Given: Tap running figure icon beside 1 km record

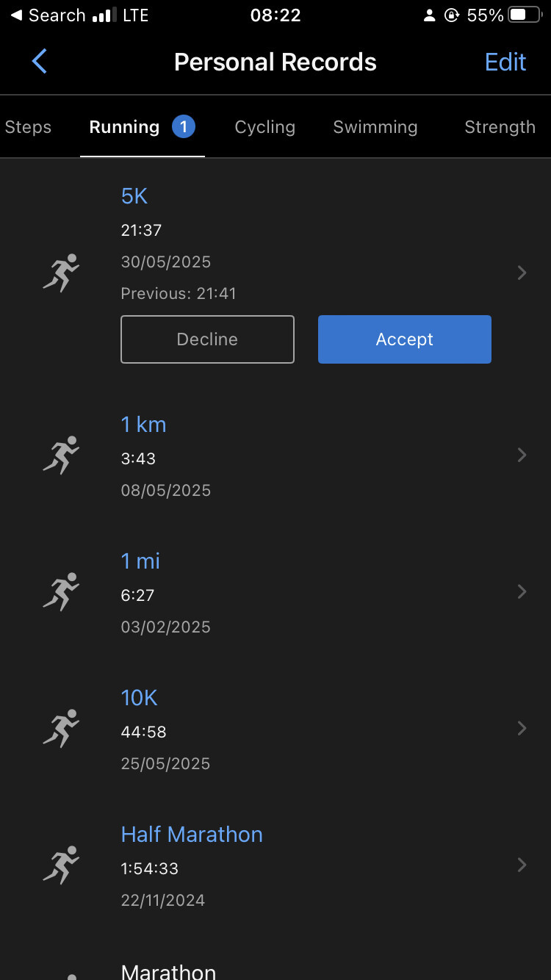Looking at the screenshot, I should [61, 455].
